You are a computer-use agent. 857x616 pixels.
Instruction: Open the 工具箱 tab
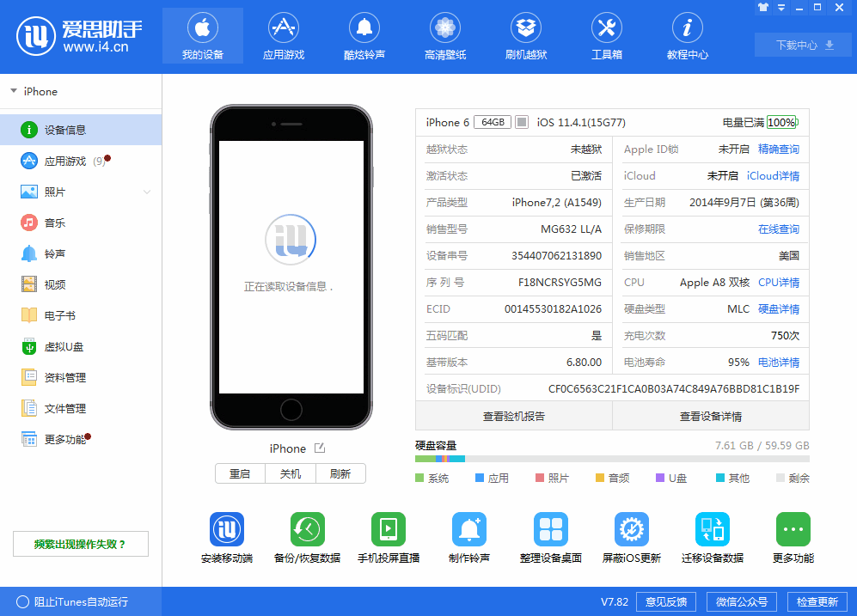pos(607,36)
